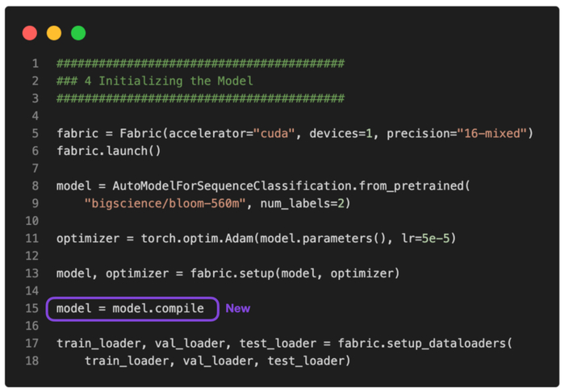This screenshot has height=392, width=565.
Task: Click line number 5 in gutter
Action: click(36, 133)
